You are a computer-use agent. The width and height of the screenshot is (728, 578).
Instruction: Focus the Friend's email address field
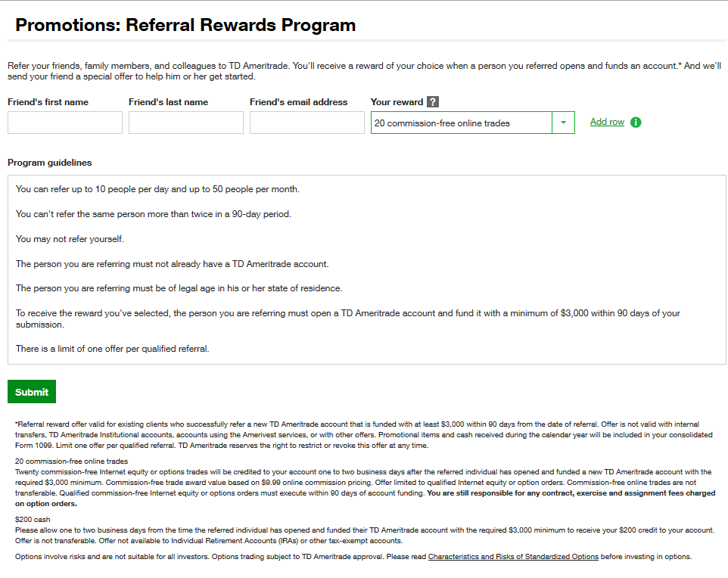(307, 123)
